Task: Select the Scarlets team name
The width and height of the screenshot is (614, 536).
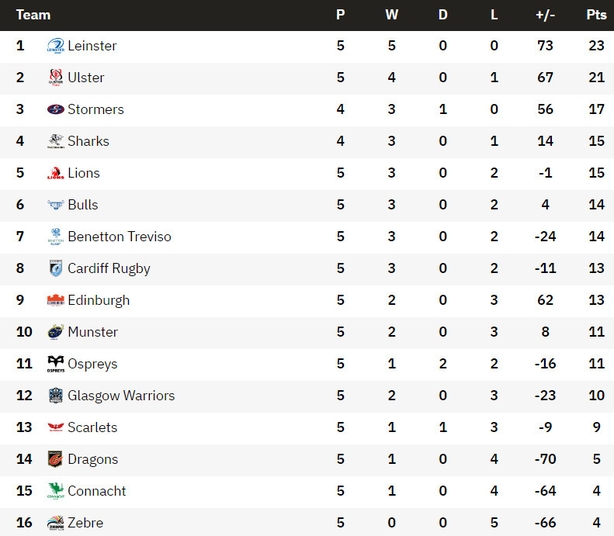Action: [x=92, y=427]
